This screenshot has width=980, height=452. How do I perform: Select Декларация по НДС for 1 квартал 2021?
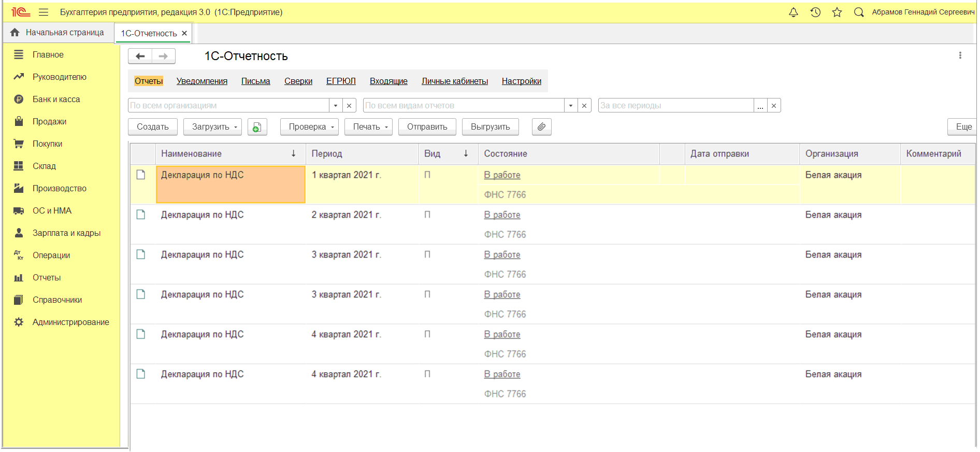pyautogui.click(x=230, y=184)
